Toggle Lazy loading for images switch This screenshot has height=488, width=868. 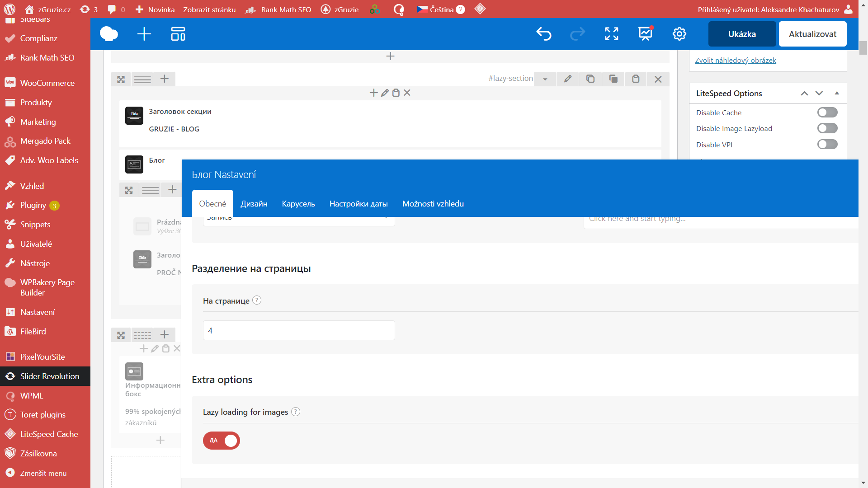click(221, 441)
